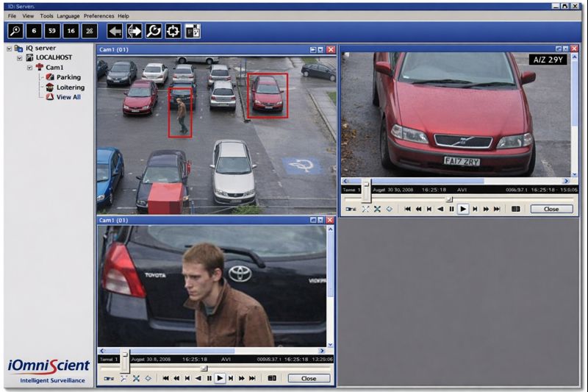588x392 pixels.
Task: Open the View All link
Action: point(68,97)
